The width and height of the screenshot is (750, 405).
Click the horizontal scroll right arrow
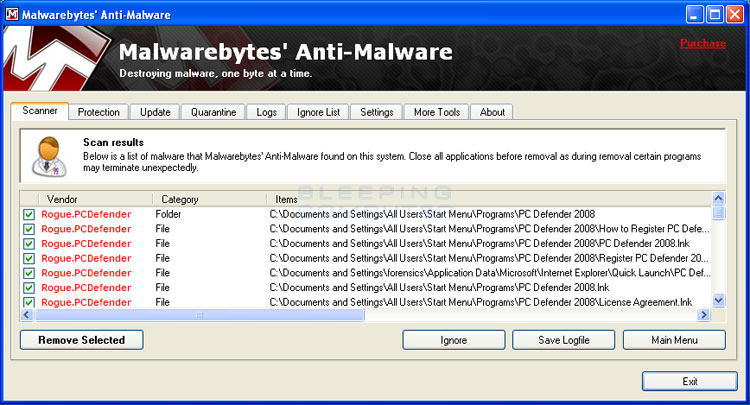point(703,315)
